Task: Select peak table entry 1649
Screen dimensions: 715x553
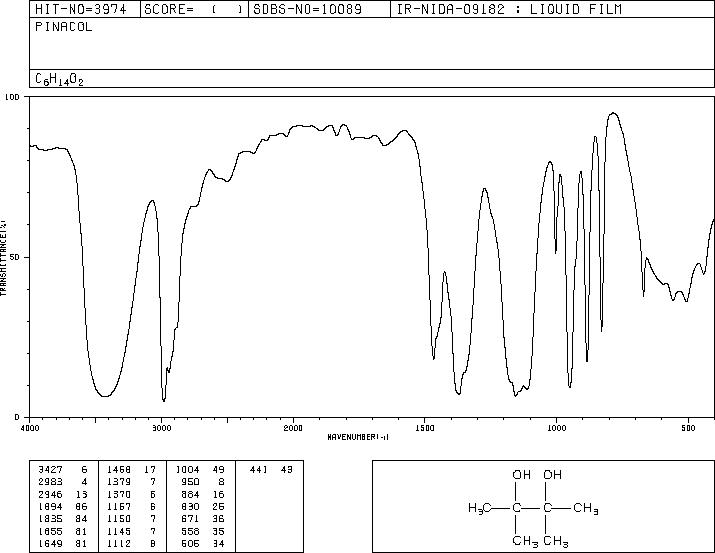Action: [51, 544]
